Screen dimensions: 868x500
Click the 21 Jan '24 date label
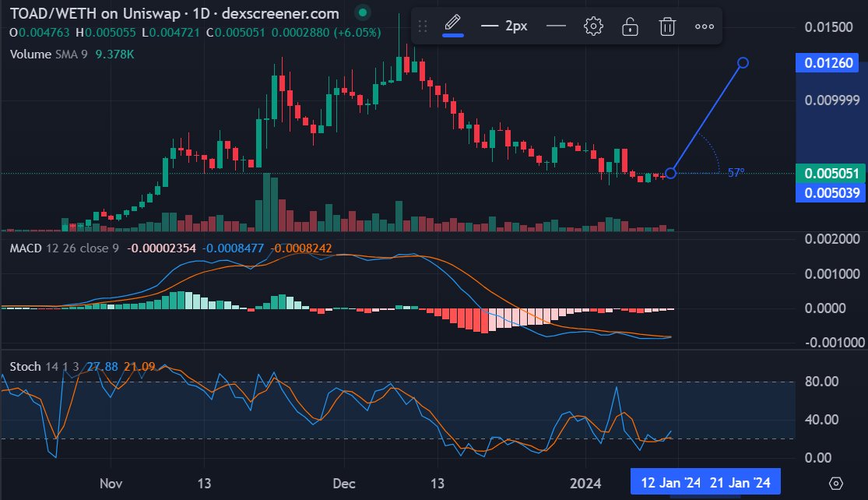point(740,483)
